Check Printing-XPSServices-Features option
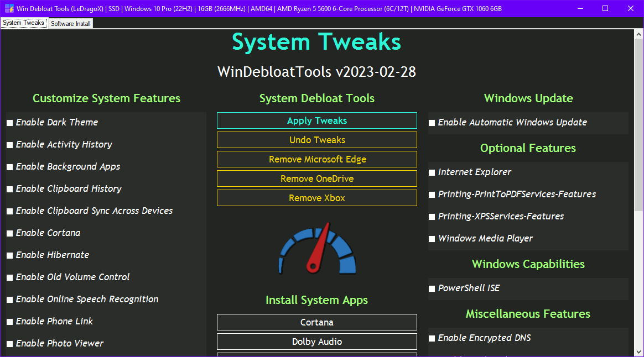Image resolution: width=644 pixels, height=357 pixels. point(432,217)
